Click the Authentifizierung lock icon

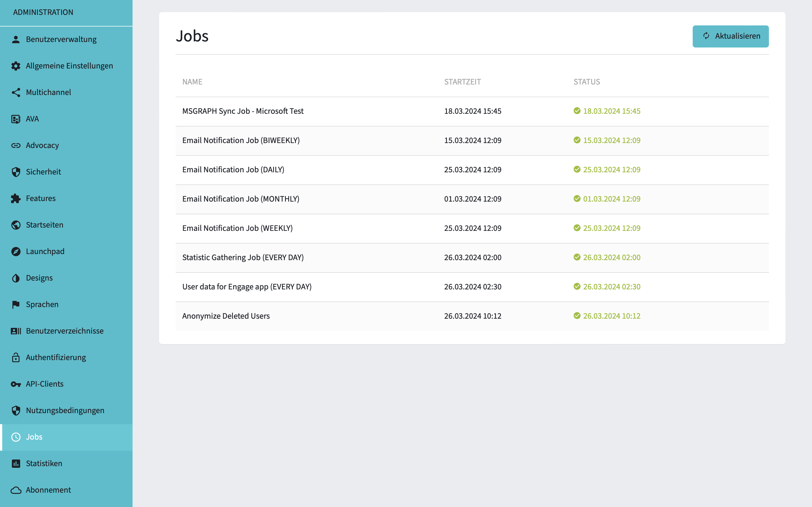[x=16, y=357]
